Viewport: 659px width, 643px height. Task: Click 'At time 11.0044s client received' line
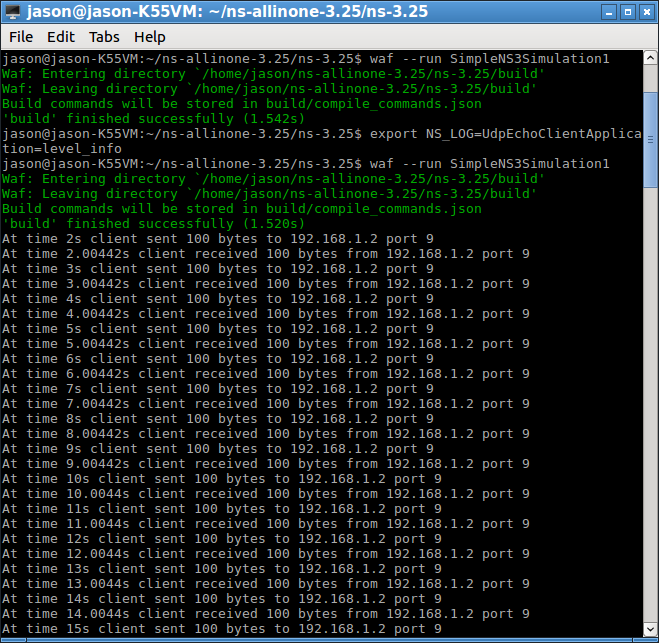tap(266, 524)
